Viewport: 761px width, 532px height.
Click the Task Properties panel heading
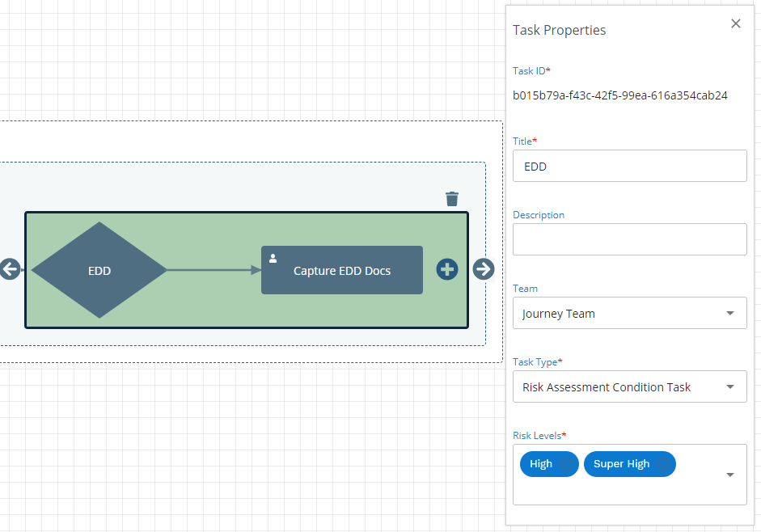click(x=559, y=31)
